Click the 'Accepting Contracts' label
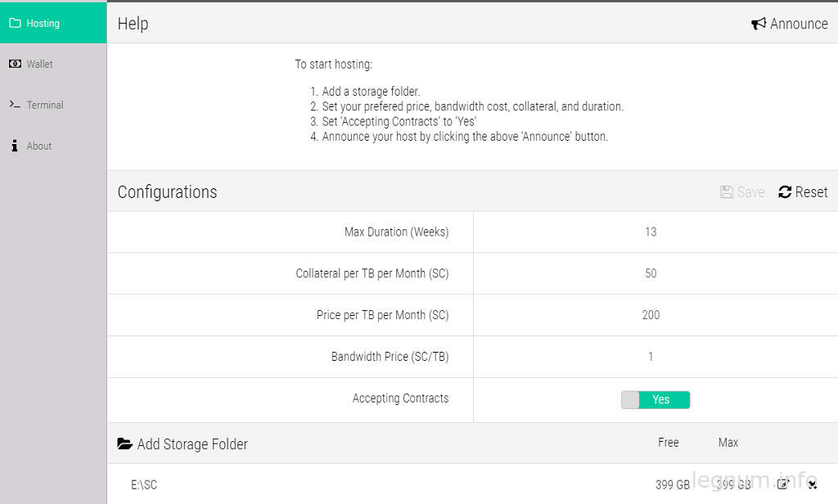Image resolution: width=838 pixels, height=504 pixels. pos(400,398)
